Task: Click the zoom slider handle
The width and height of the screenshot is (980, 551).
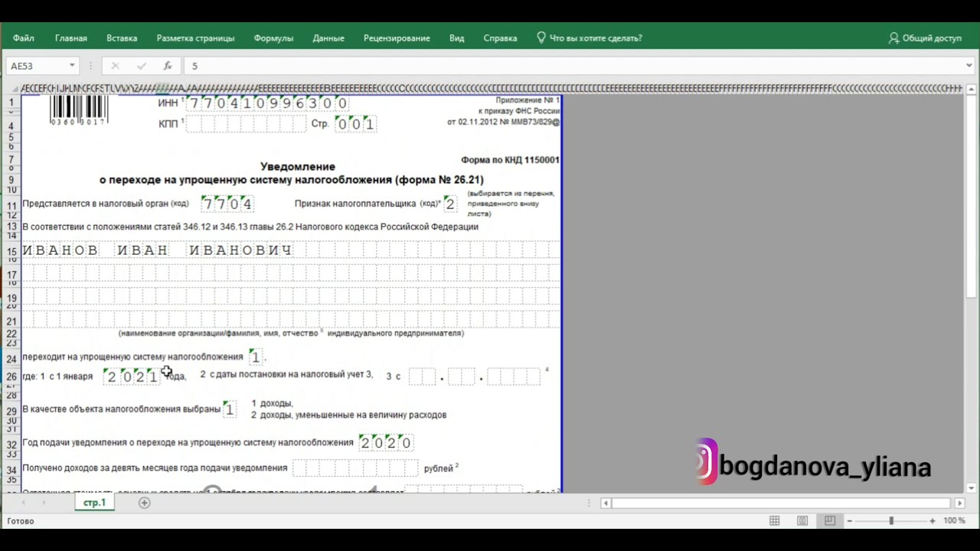Action: click(890, 520)
